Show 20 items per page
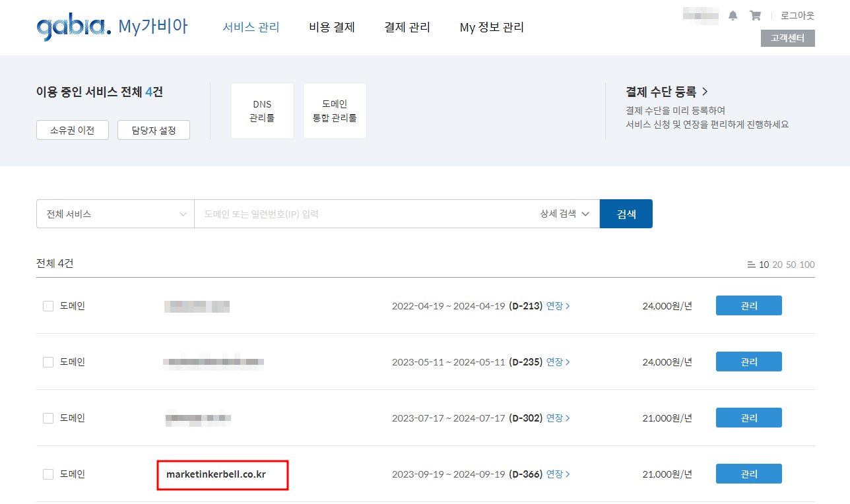Image resolution: width=850 pixels, height=504 pixels. [x=777, y=264]
